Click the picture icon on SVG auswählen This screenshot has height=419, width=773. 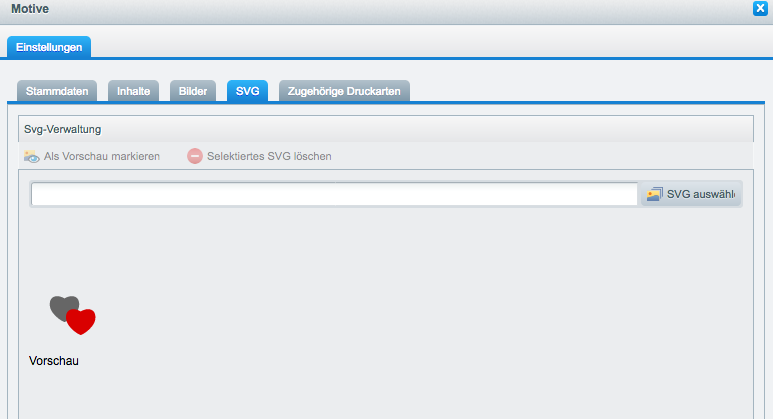(x=654, y=195)
